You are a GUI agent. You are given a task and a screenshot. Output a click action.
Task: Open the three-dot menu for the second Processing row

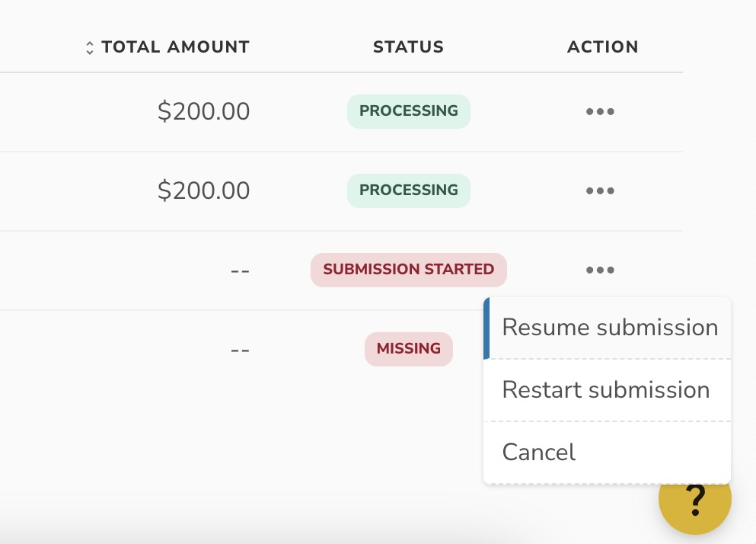coord(600,191)
